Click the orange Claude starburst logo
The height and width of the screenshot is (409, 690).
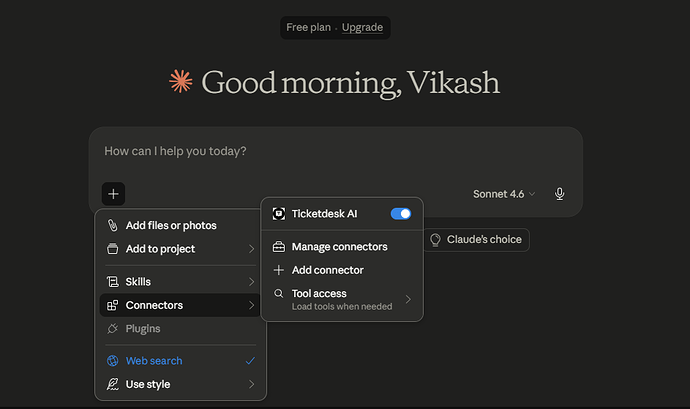[181, 81]
